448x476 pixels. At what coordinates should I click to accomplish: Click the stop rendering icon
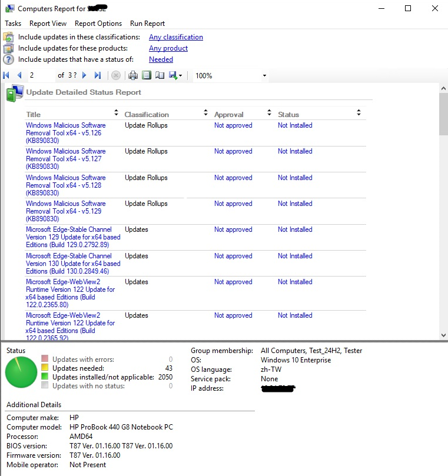point(116,75)
